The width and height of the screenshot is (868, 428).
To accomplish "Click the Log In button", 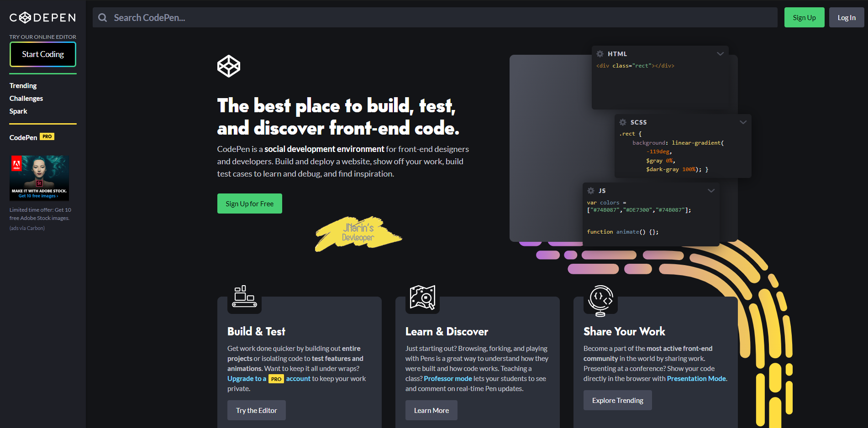I will coord(846,17).
